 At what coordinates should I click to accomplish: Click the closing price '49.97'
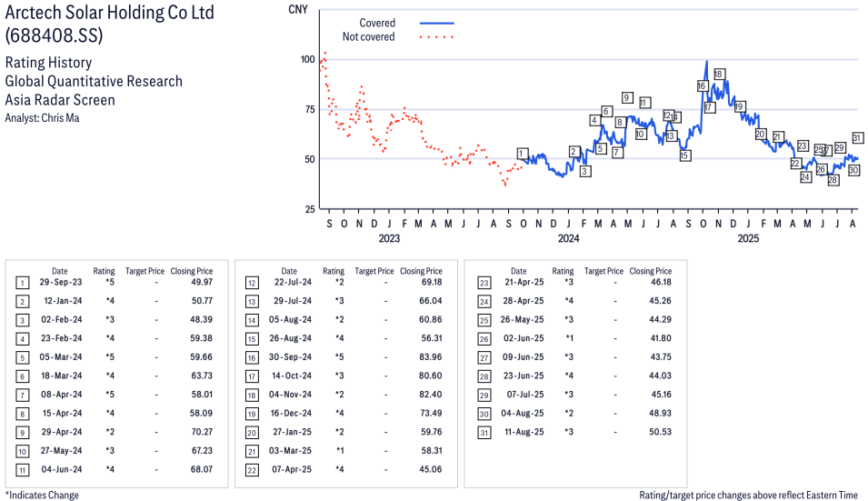(202, 282)
